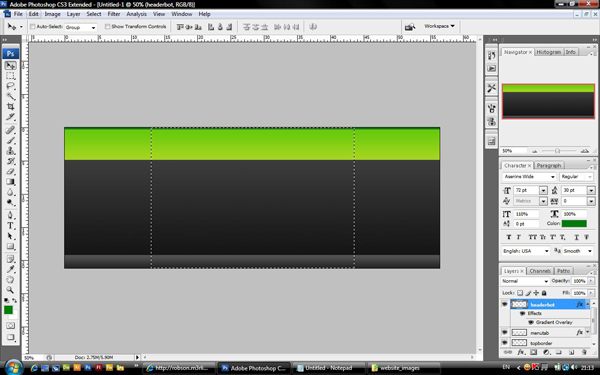
Task: Select the Eyedropper tool
Action: tap(11, 270)
